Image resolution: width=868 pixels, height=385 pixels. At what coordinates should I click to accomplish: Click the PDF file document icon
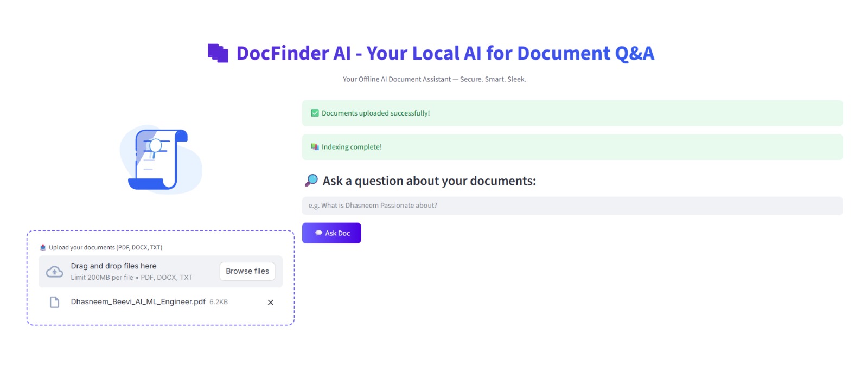(x=54, y=302)
